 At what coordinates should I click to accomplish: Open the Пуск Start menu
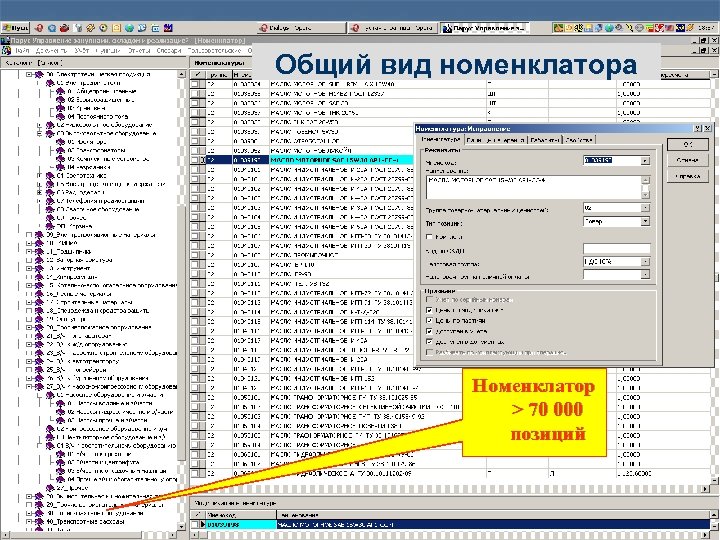tap(15, 28)
